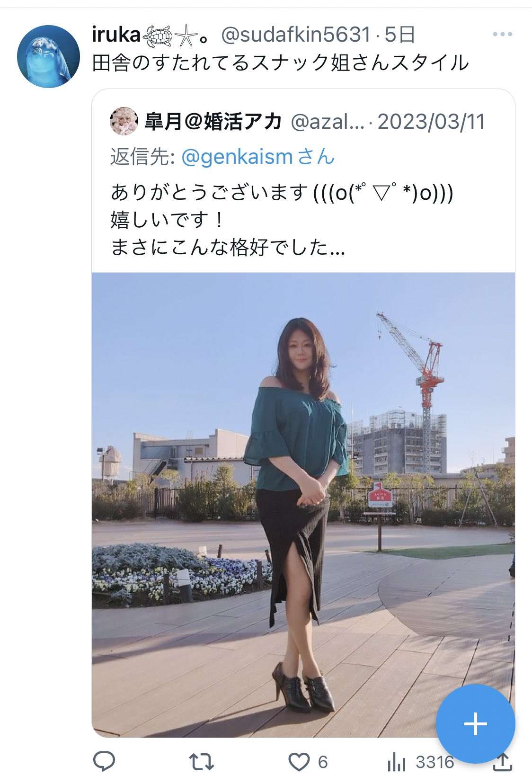
Task: Tap the @sudafkin5631 handle
Action: coord(296,35)
